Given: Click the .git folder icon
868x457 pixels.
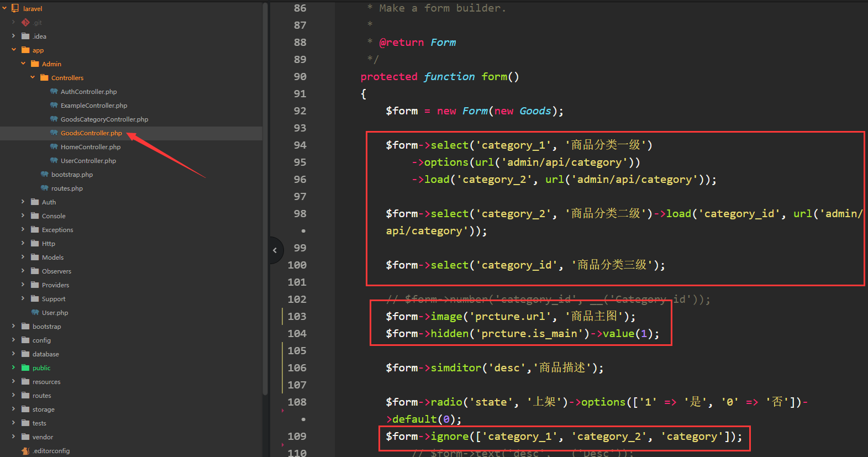Looking at the screenshot, I should click(x=25, y=23).
